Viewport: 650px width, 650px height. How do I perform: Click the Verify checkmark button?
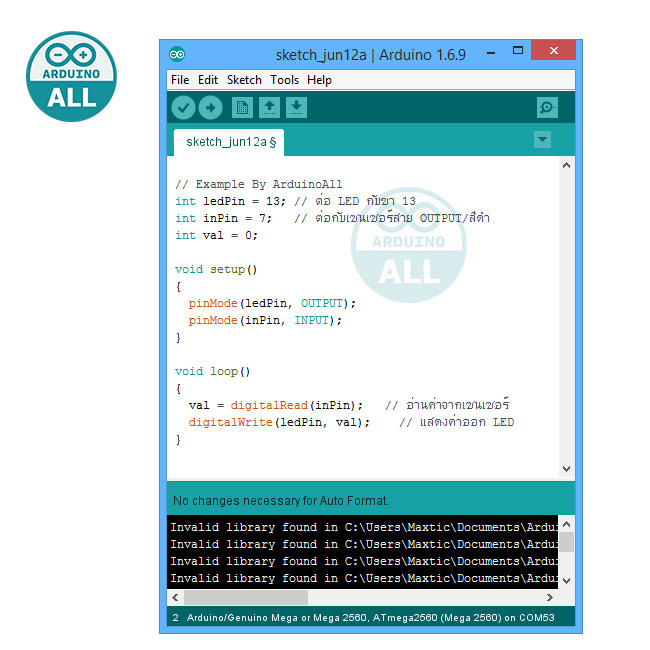pyautogui.click(x=183, y=108)
